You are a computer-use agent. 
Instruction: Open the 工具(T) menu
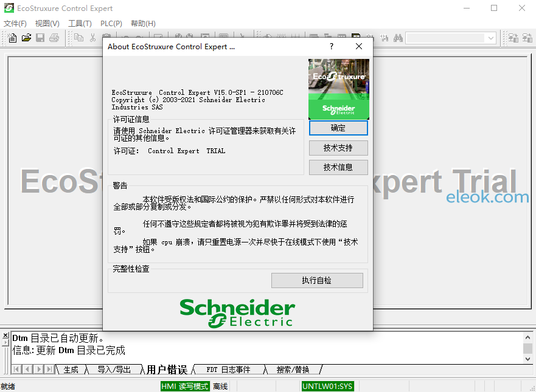(80, 24)
